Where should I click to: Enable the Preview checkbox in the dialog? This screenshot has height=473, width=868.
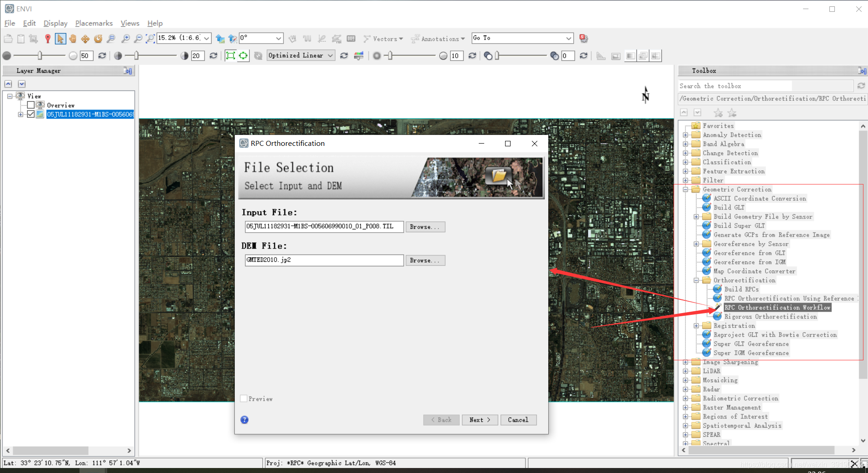(x=244, y=398)
